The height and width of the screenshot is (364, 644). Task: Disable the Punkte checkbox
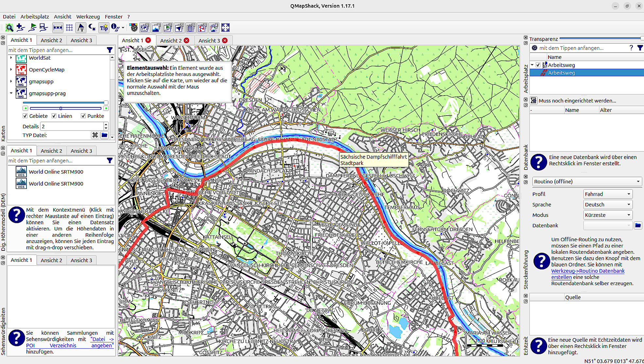point(83,116)
